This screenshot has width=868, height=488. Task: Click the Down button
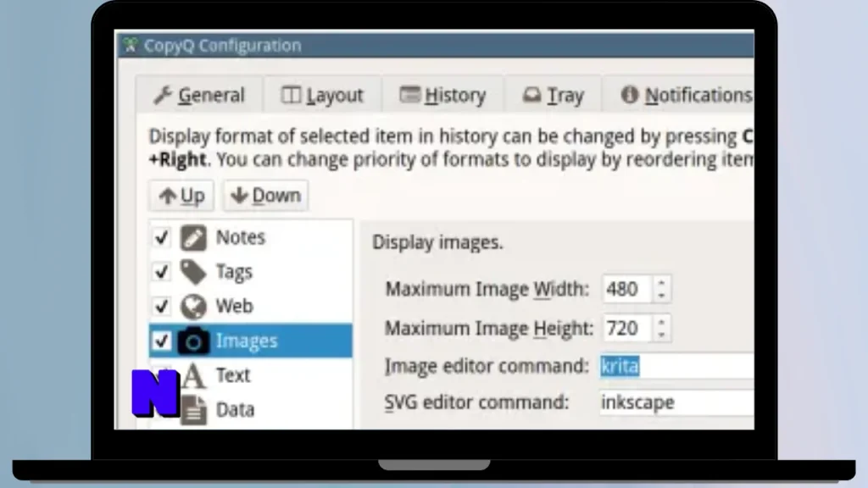265,196
